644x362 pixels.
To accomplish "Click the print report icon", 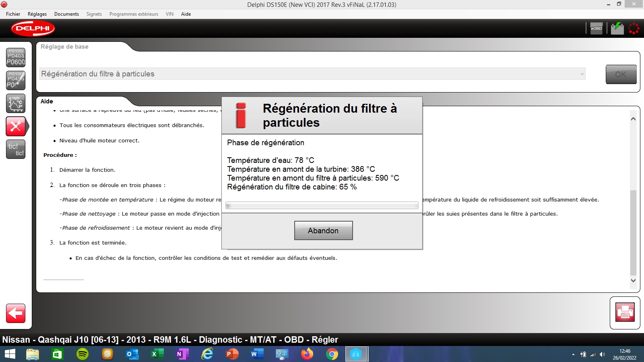I will click(x=625, y=313).
